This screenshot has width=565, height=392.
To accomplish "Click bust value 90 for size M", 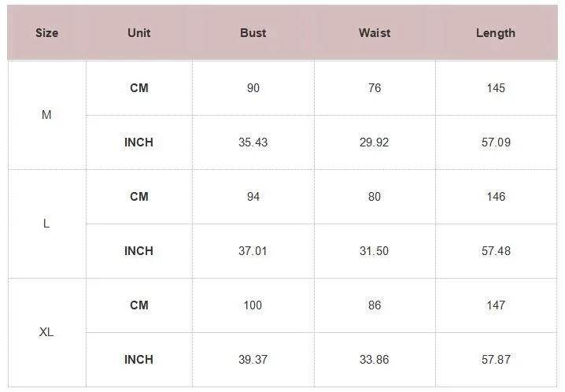I will [x=253, y=87].
